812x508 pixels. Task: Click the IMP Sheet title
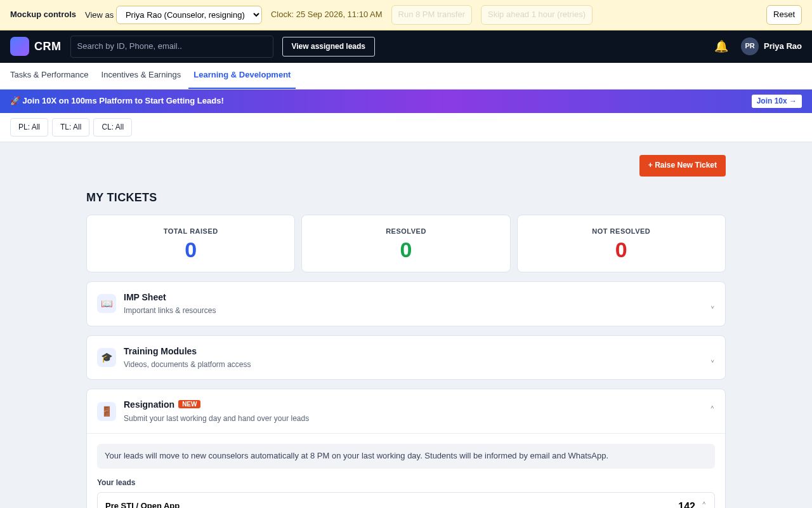[x=145, y=297]
